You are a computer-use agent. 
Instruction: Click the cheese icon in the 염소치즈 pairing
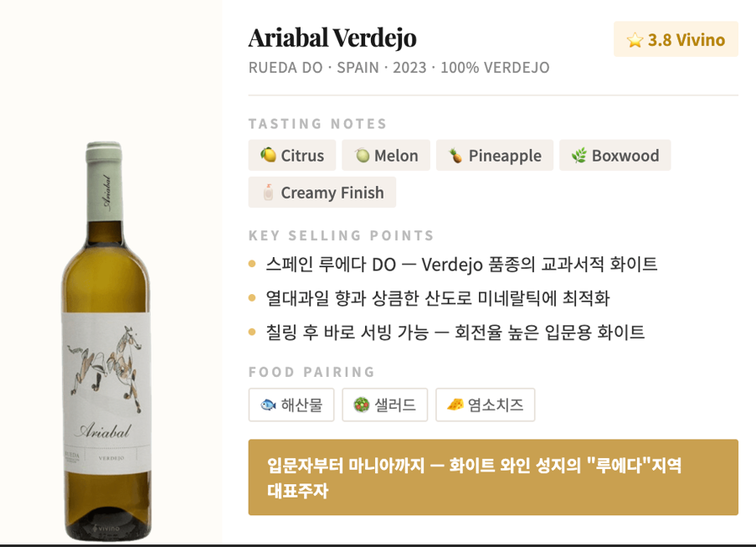click(x=455, y=405)
